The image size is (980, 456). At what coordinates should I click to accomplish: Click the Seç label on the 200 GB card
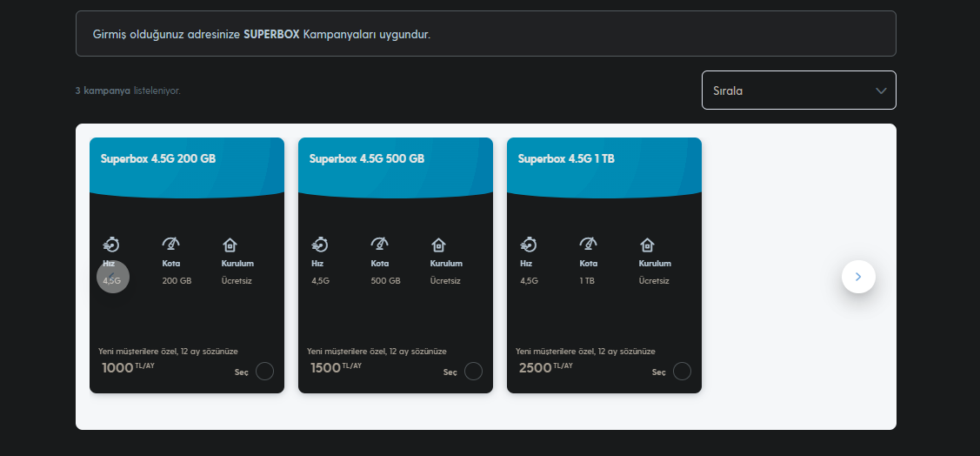(x=241, y=372)
